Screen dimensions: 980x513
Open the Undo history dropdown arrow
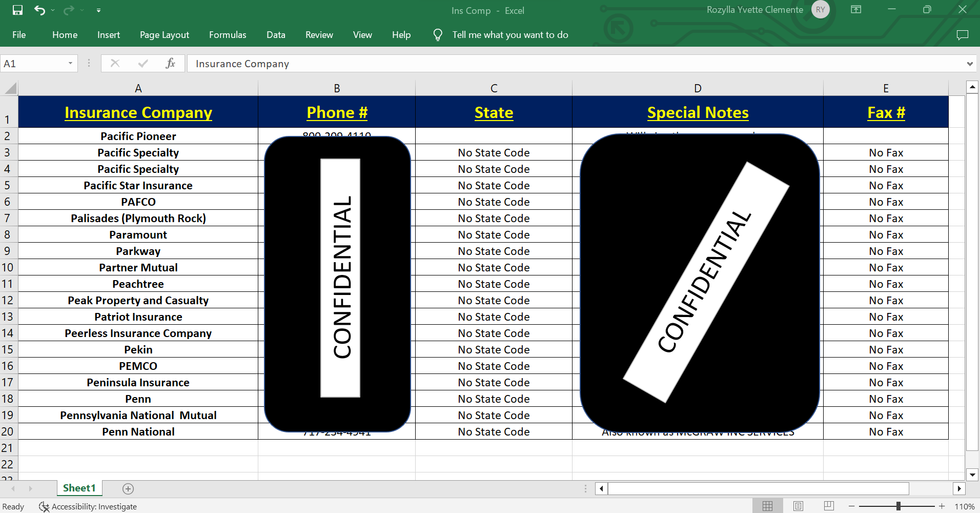point(53,10)
